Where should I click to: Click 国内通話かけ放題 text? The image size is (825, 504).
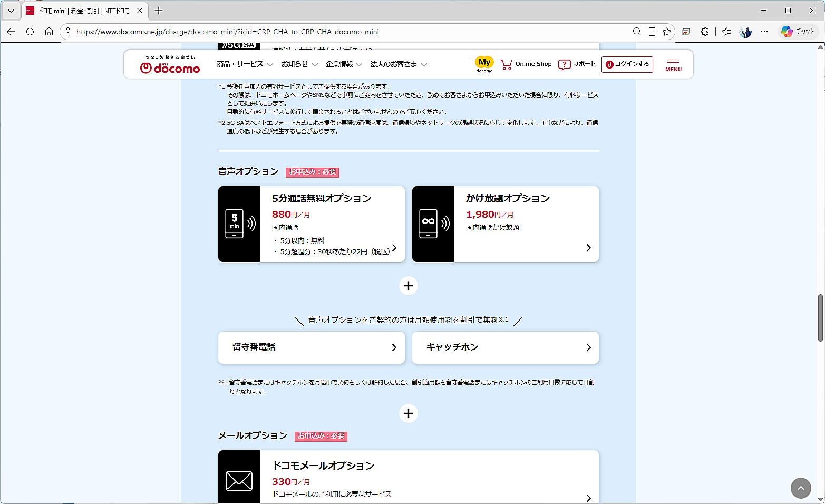point(492,228)
